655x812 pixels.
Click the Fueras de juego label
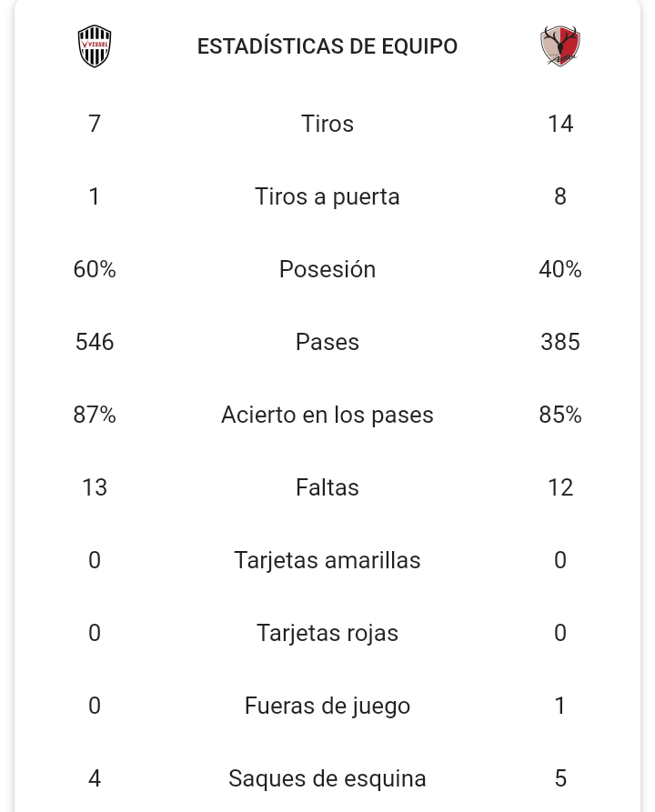327,706
